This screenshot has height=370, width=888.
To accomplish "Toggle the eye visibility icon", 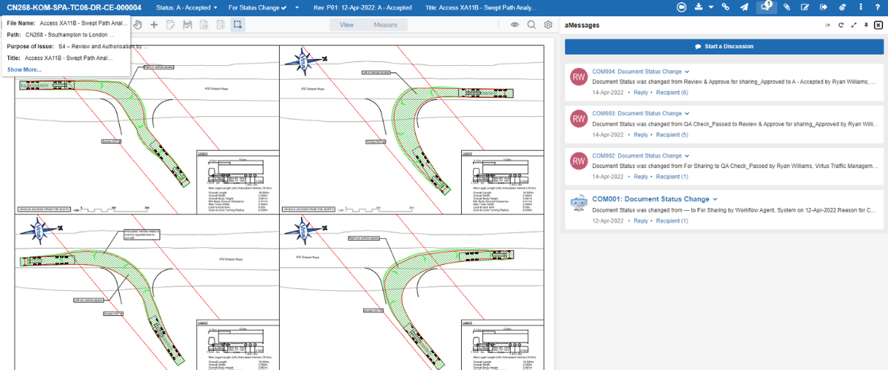I will (515, 25).
